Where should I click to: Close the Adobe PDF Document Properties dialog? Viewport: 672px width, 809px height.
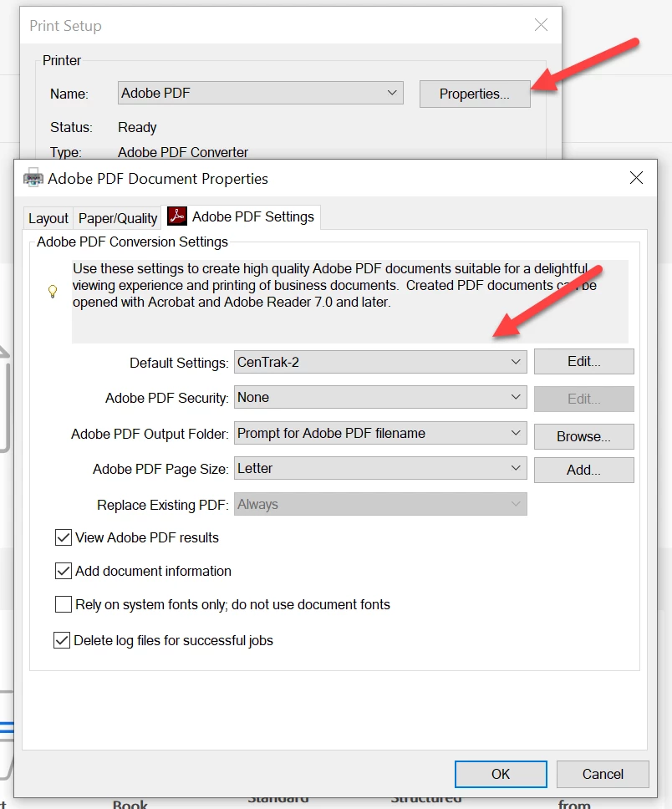pos(636,178)
